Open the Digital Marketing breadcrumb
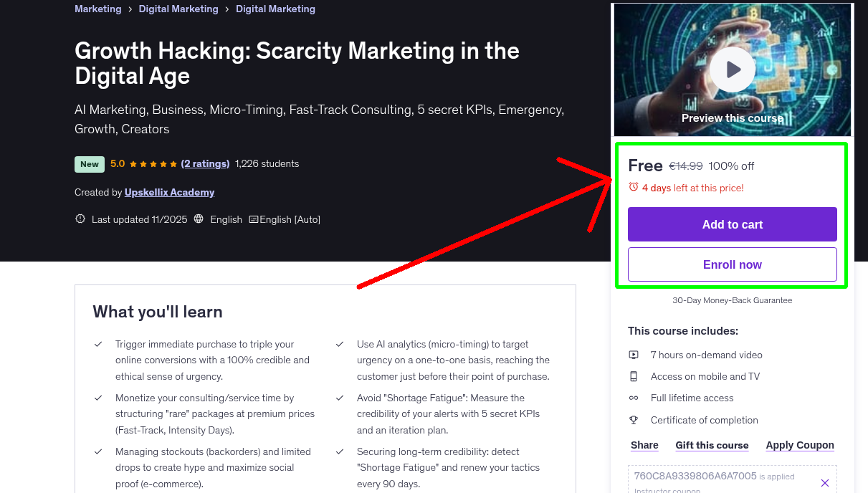The height and width of the screenshot is (493, 868). click(178, 9)
